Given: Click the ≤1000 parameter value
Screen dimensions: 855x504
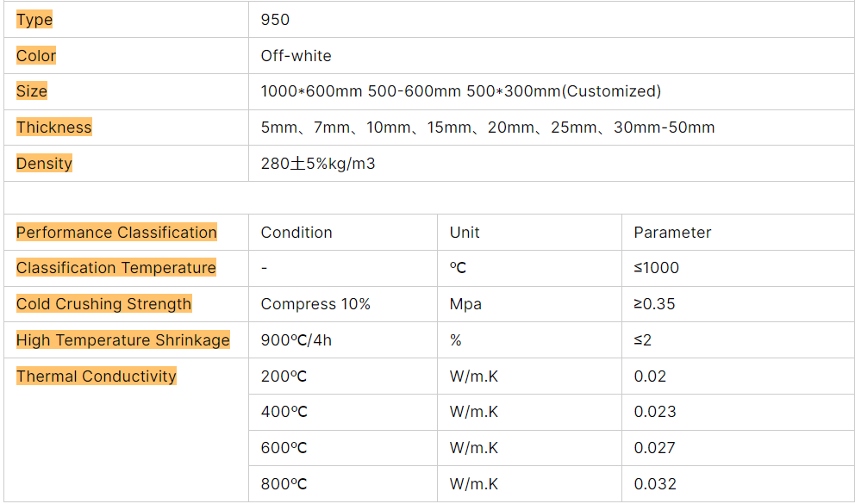Looking at the screenshot, I should pyautogui.click(x=656, y=268).
